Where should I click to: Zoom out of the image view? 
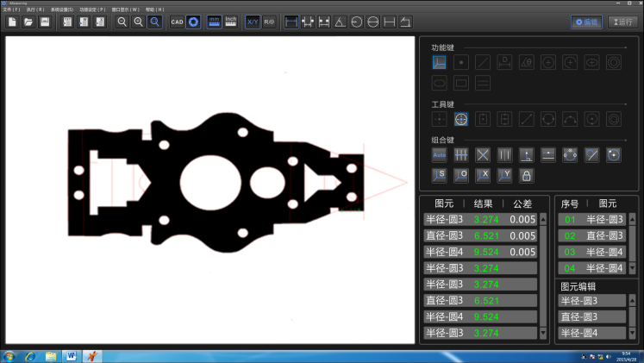click(122, 22)
